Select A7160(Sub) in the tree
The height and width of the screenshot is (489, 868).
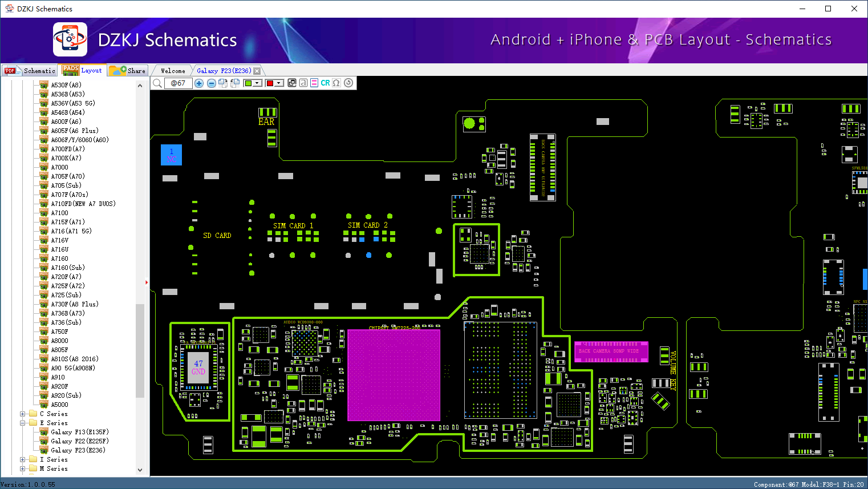[68, 268]
